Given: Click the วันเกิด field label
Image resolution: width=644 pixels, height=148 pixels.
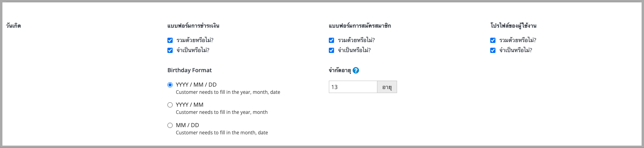Looking at the screenshot, I should point(13,26).
